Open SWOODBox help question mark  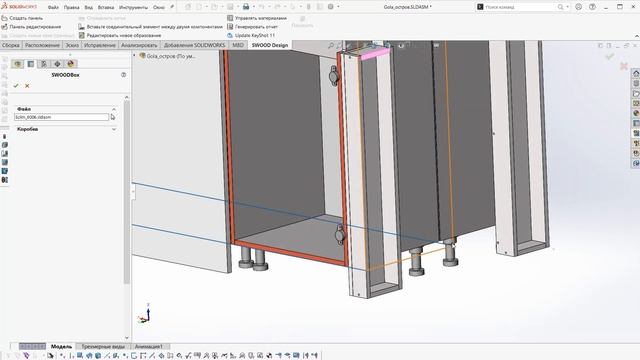(123, 75)
